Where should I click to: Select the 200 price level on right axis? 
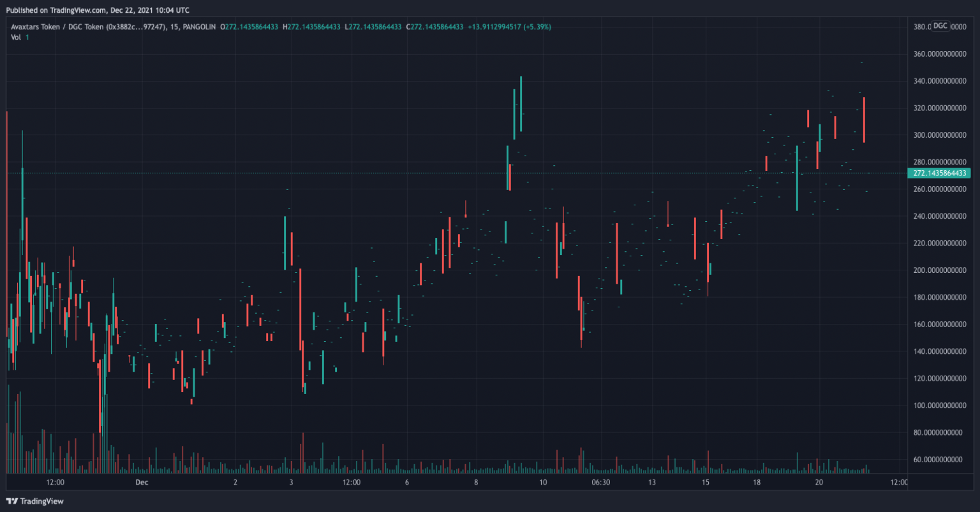(938, 270)
